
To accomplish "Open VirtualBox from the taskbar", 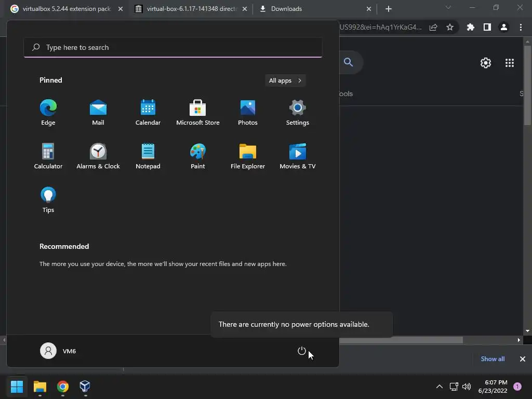I will coord(85,387).
